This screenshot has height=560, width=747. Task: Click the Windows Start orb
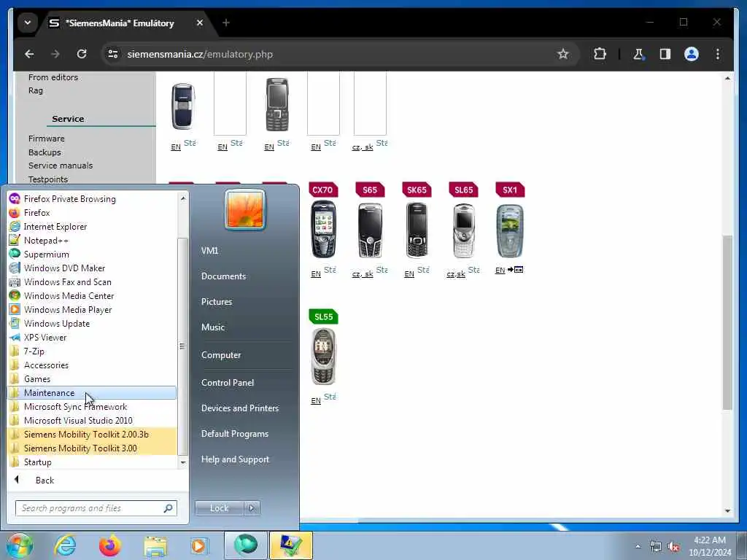(x=20, y=545)
